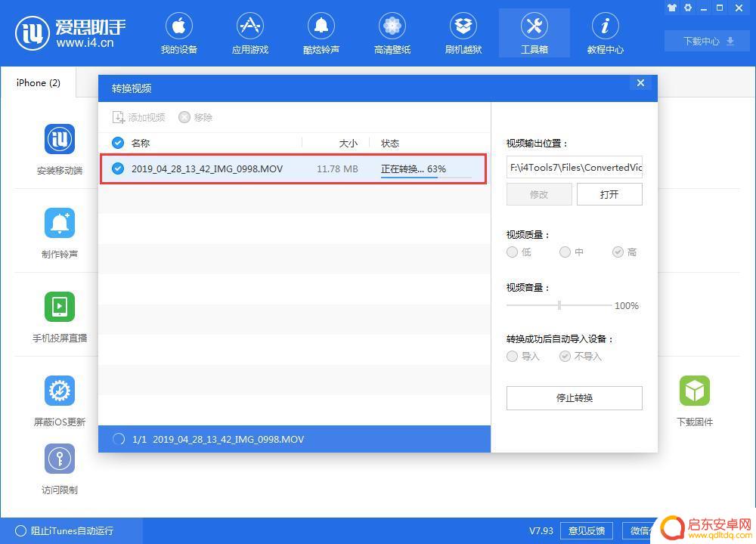Open the 刷机越狱 flash and jailbreak section
Screen dimensions: 756x544
click(463, 33)
